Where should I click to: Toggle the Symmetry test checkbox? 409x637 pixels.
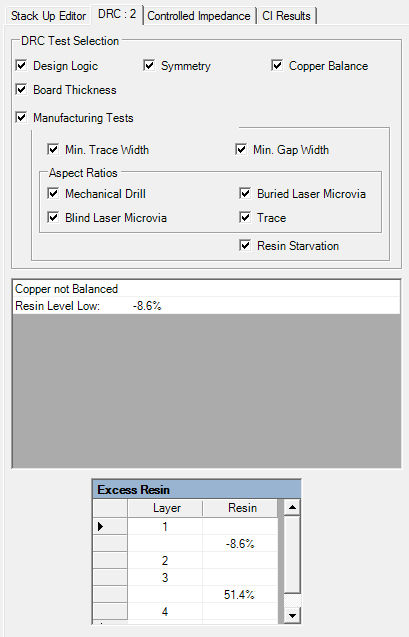[x=149, y=65]
